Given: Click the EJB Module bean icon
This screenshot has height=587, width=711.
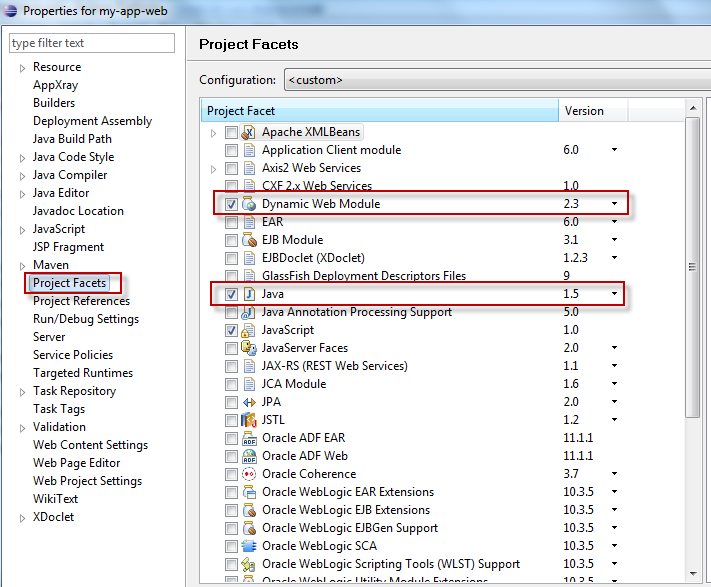Looking at the screenshot, I should pos(249,240).
